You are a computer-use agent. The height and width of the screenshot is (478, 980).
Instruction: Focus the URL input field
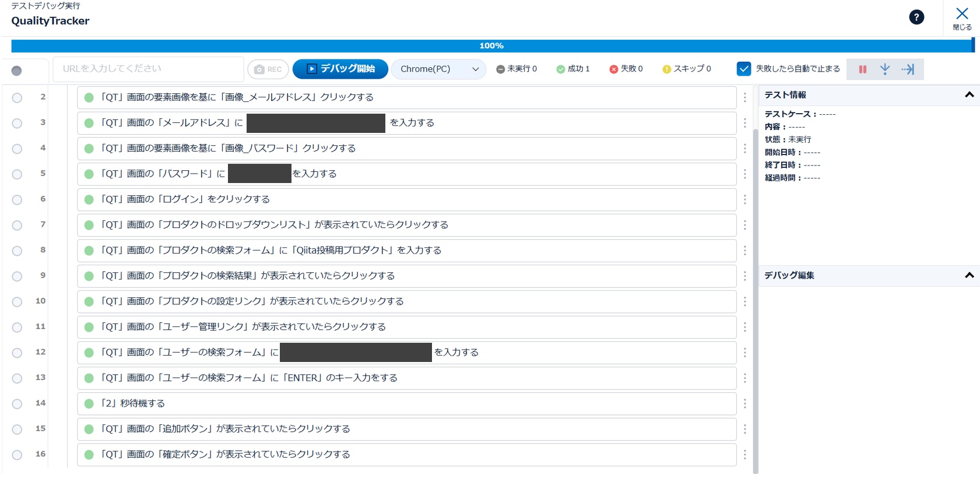point(149,69)
